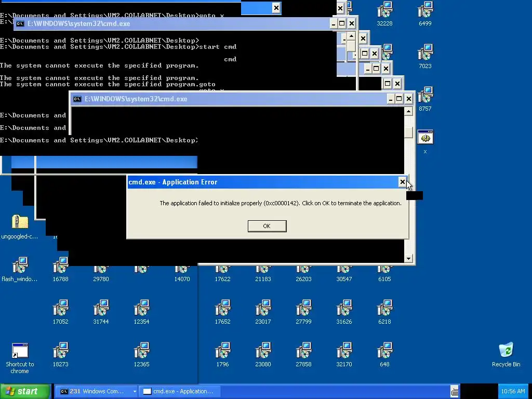The height and width of the screenshot is (399, 532).
Task: Select desktop icon labeled 648
Action: pyautogui.click(x=384, y=355)
